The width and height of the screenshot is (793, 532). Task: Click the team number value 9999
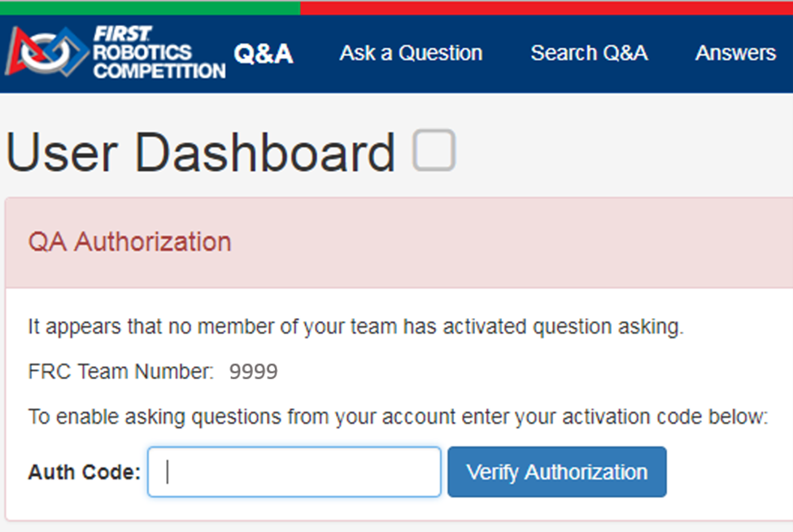(x=253, y=373)
